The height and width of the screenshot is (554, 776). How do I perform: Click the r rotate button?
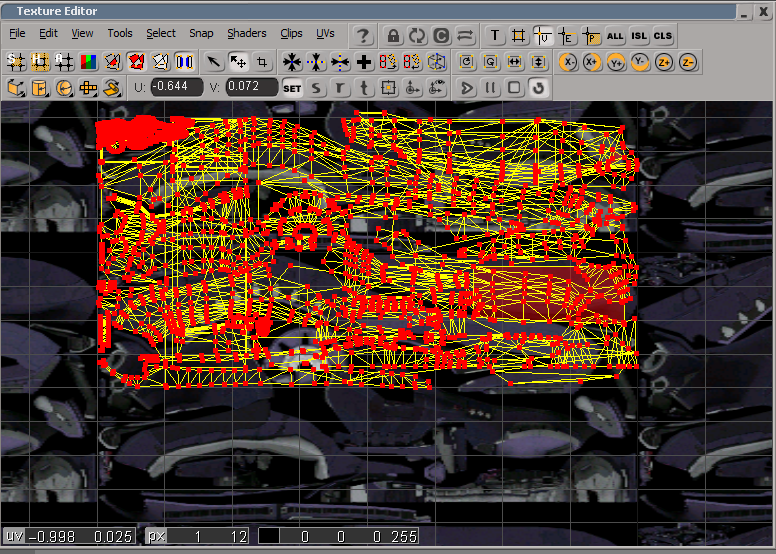[x=340, y=88]
